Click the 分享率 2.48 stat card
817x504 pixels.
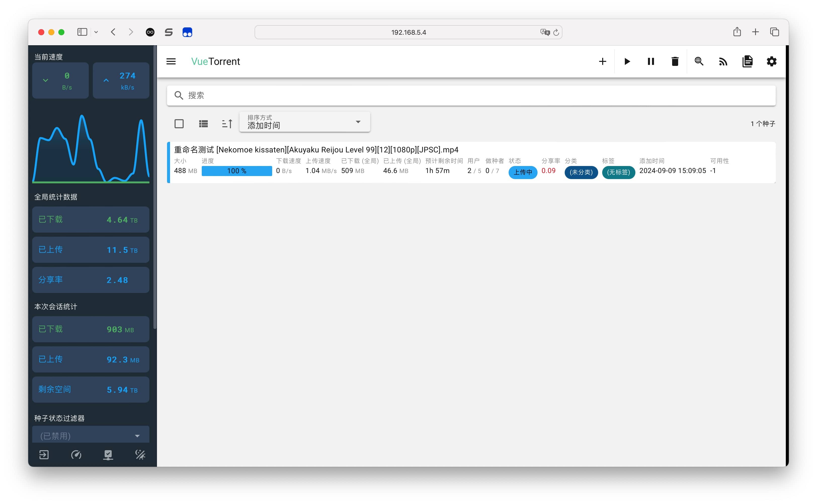(x=91, y=280)
